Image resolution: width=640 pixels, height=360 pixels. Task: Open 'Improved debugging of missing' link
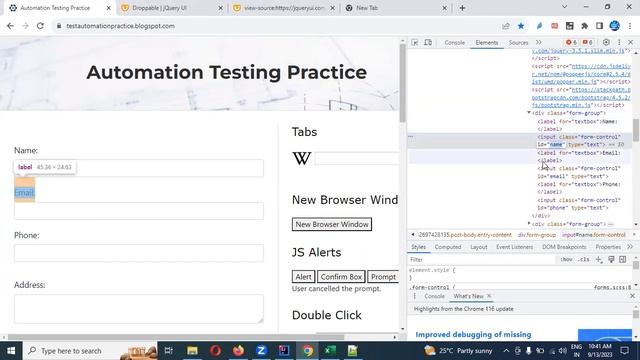coord(473,334)
